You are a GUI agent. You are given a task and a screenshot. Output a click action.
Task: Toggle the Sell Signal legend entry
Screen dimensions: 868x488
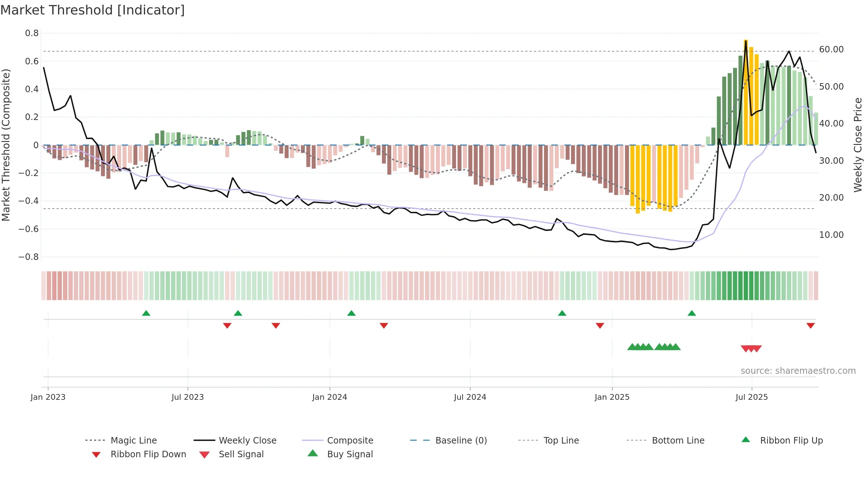click(x=231, y=454)
